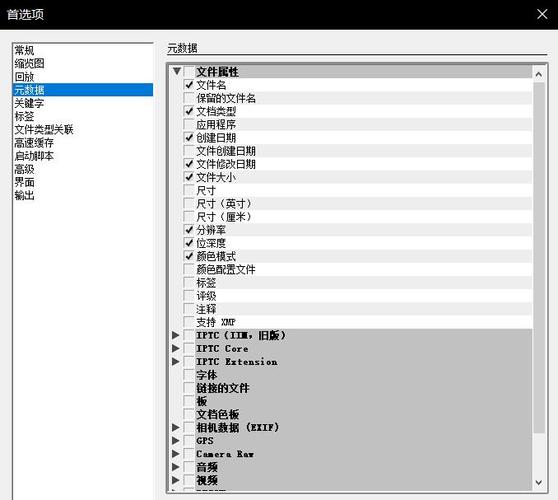Image resolution: width=558 pixels, height=500 pixels.
Task: Open the 关键字 preferences category
Action: (x=83, y=103)
